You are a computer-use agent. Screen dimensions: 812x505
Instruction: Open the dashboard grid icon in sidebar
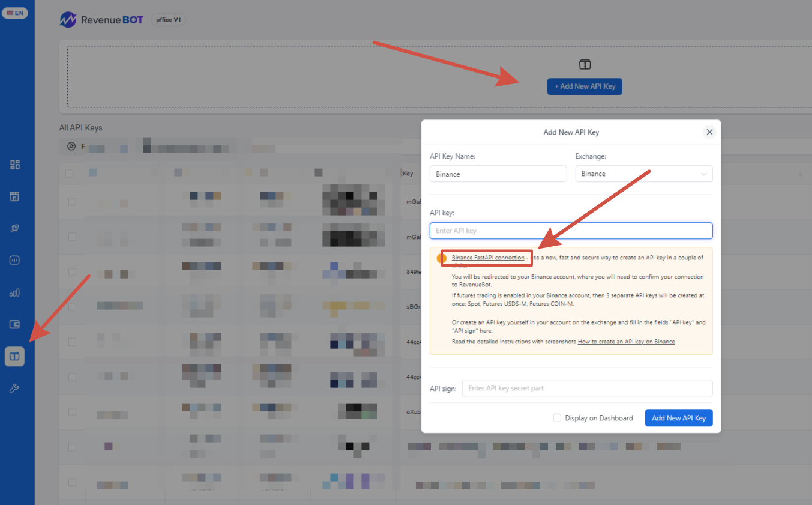pos(15,165)
